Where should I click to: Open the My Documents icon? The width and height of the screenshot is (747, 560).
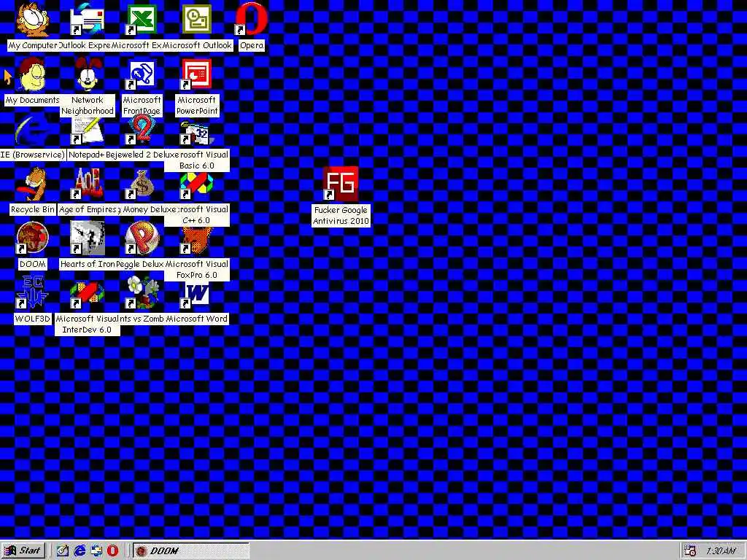[x=32, y=74]
